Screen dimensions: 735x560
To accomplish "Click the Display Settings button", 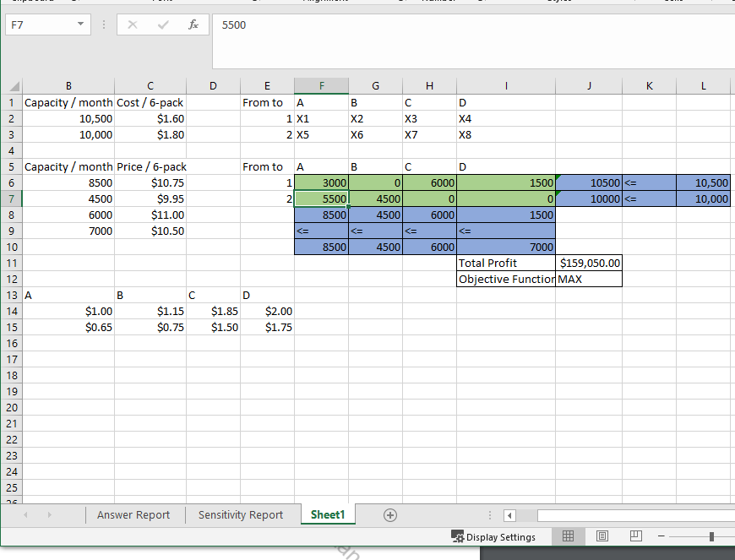I will [503, 536].
